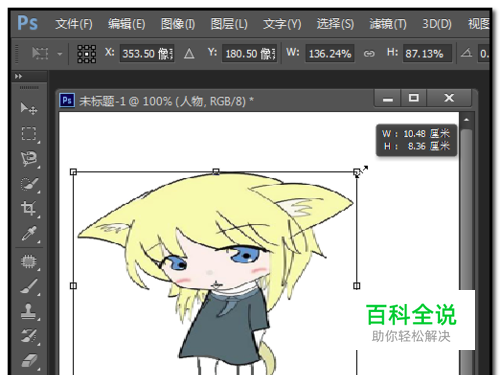This screenshot has height=375, width=500.
Task: Click the X position input field
Action: click(147, 53)
